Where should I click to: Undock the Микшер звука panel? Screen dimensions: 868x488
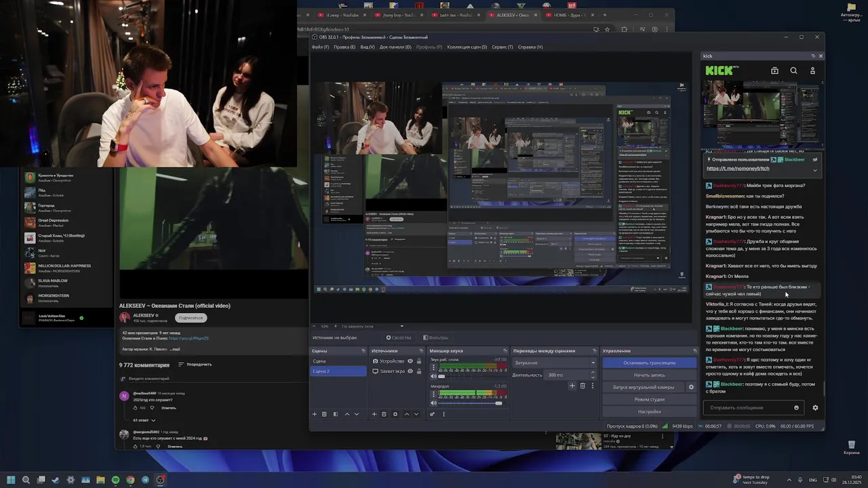[505, 350]
